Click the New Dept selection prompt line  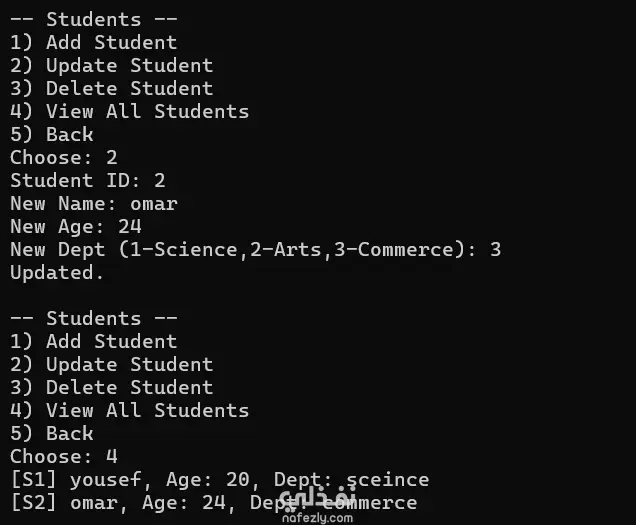click(255, 249)
